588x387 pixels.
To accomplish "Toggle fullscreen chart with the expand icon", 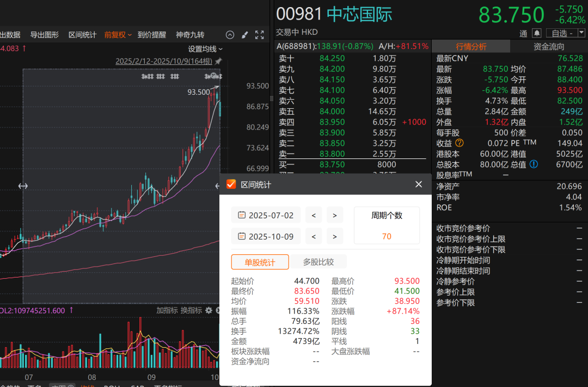I will click(260, 35).
